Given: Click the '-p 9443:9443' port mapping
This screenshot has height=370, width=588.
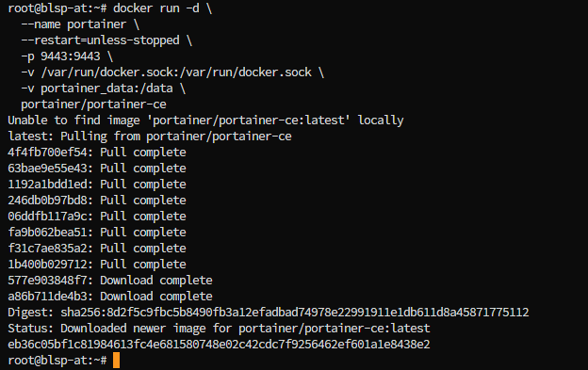Looking at the screenshot, I should pyautogui.click(x=60, y=56).
